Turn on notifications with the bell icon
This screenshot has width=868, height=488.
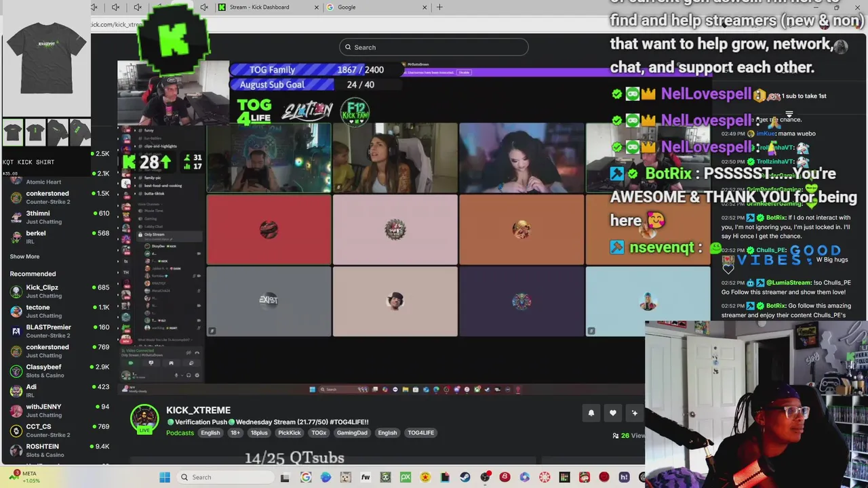click(591, 413)
